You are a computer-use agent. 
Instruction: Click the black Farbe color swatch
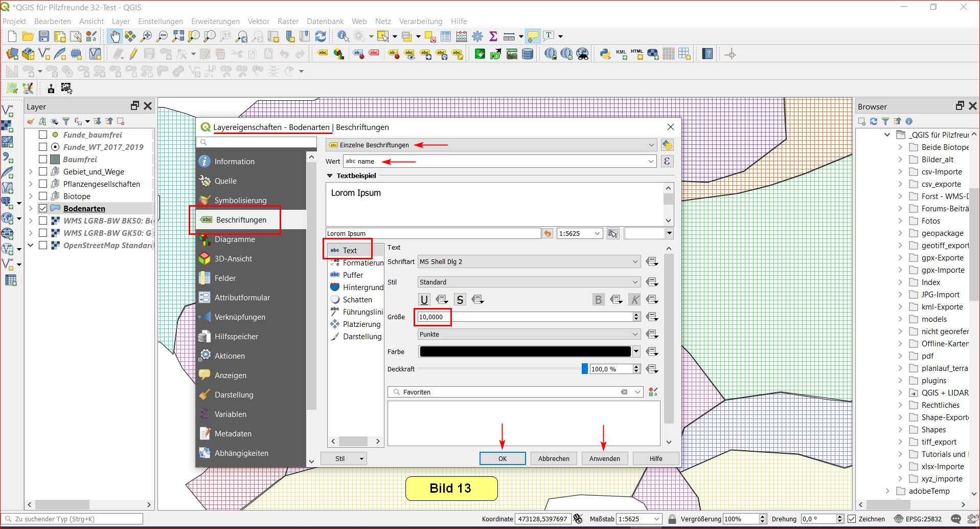525,352
